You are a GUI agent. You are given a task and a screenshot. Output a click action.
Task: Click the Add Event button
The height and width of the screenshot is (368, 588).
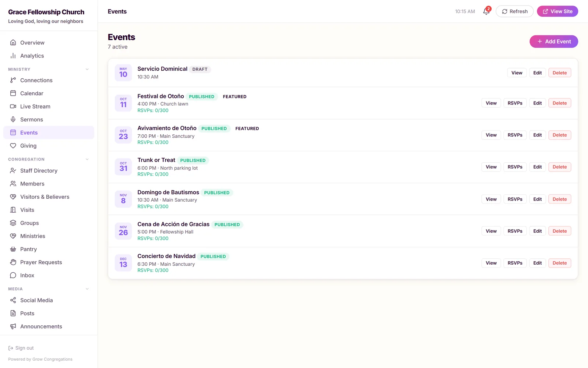pyautogui.click(x=554, y=42)
